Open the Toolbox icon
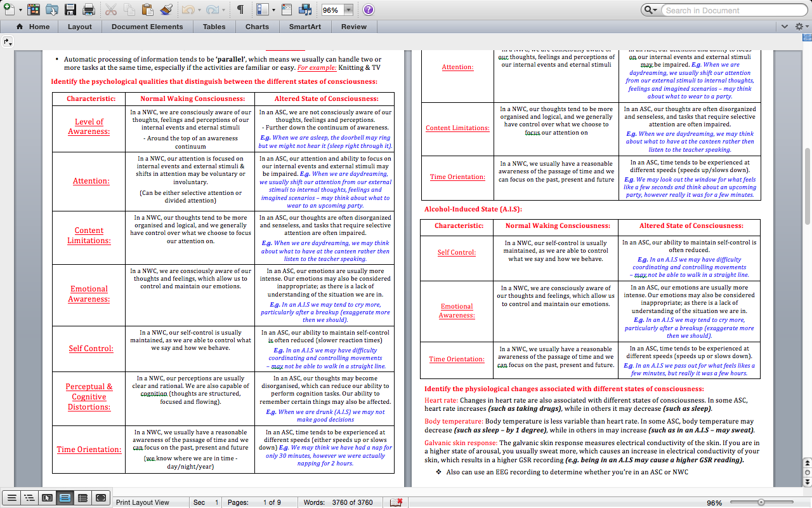This screenshot has height=508, width=812. (x=286, y=10)
